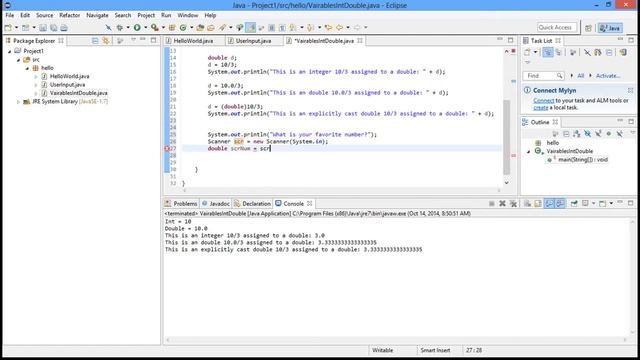Viewport: 640px width, 360px height.
Task: Click Collapse All in Package Explorer
Action: click(x=95, y=40)
